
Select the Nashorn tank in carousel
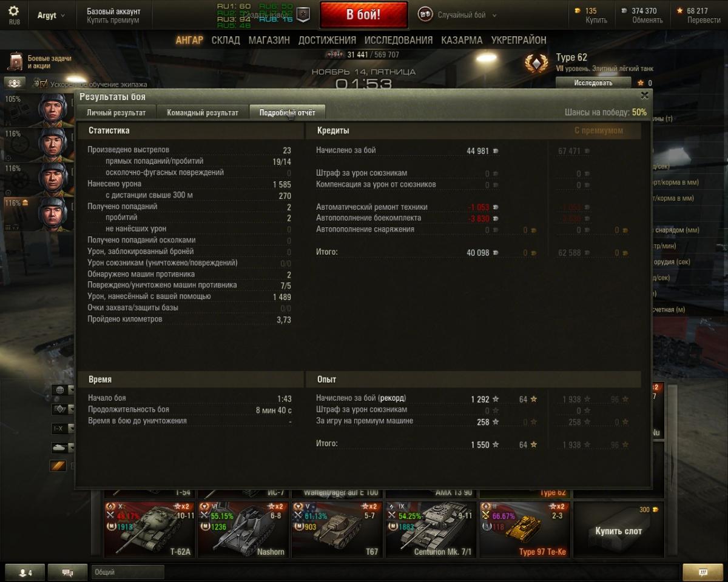(x=243, y=529)
